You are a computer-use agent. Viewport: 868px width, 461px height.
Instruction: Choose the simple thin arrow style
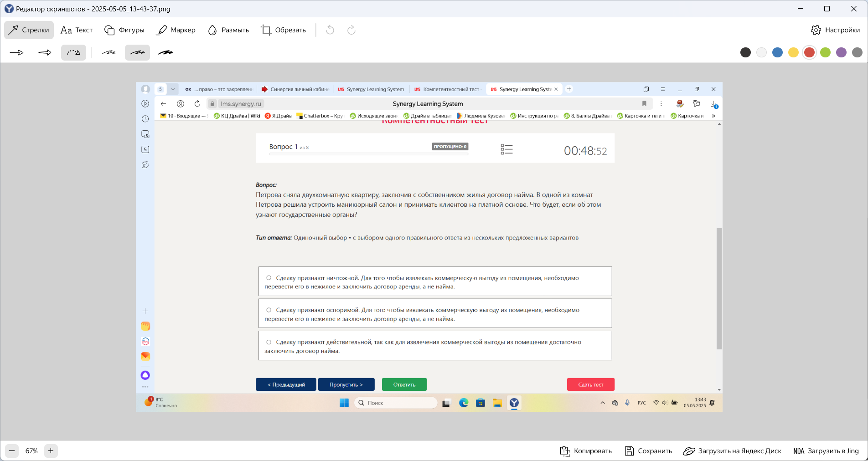(x=17, y=53)
